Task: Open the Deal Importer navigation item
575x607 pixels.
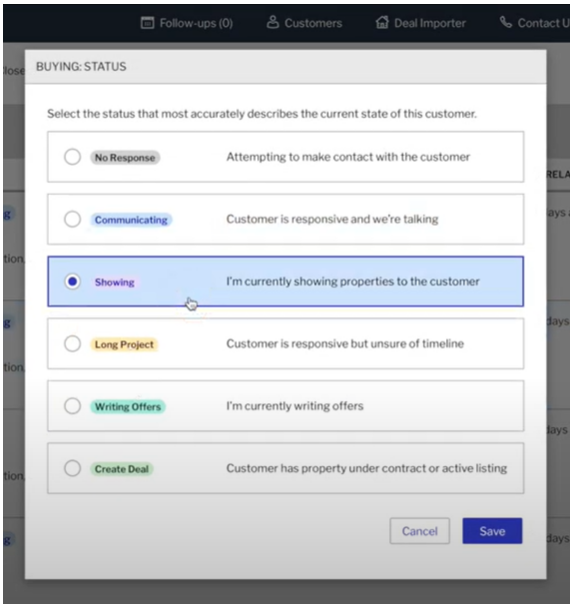Action: [421, 23]
